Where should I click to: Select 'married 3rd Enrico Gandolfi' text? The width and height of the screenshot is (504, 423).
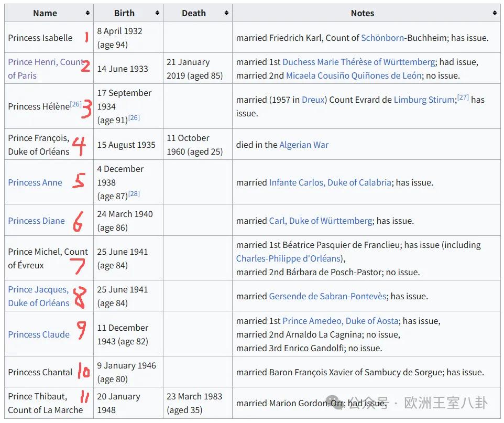tap(290, 348)
